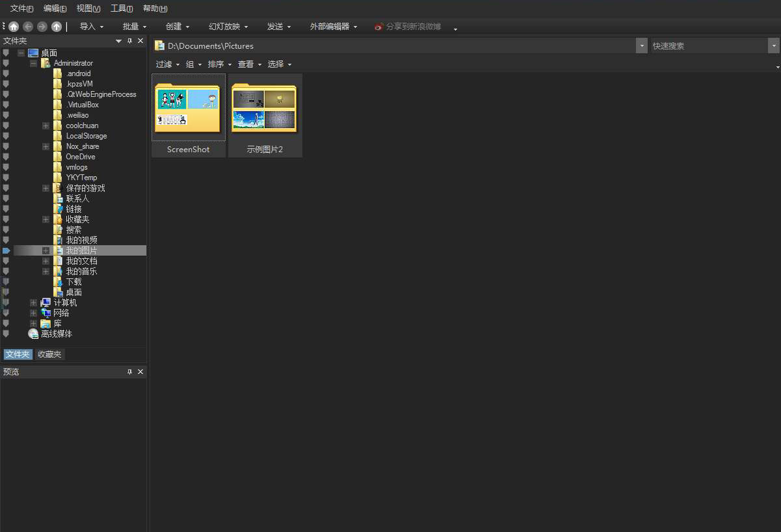Click the Home navigation icon

(x=13, y=26)
